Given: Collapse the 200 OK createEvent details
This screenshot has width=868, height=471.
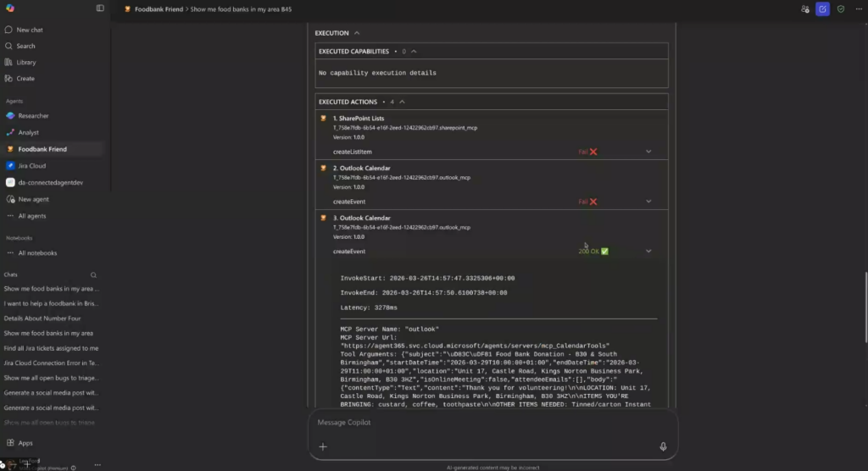Looking at the screenshot, I should coord(648,252).
